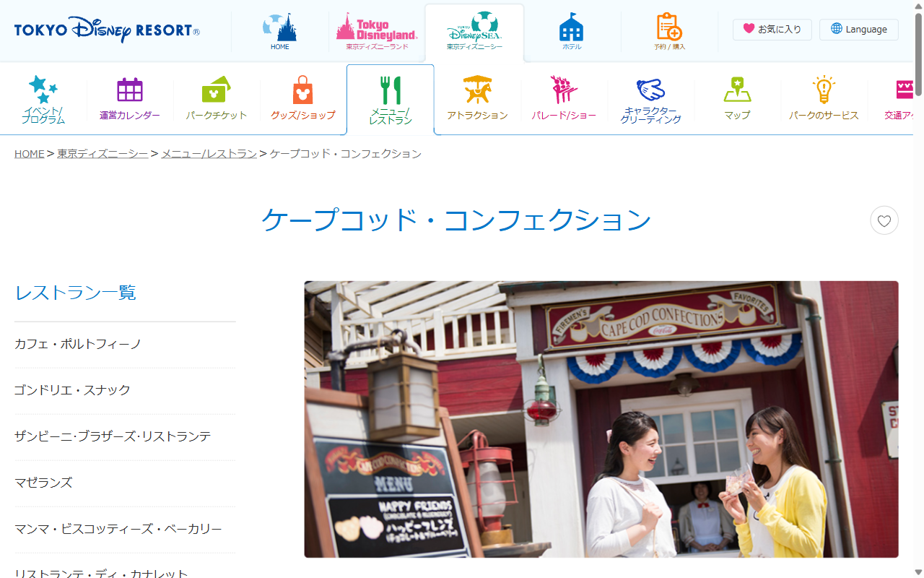Open パークチケット ticket icon
Viewport: 924px width, 578px height.
coord(217,100)
